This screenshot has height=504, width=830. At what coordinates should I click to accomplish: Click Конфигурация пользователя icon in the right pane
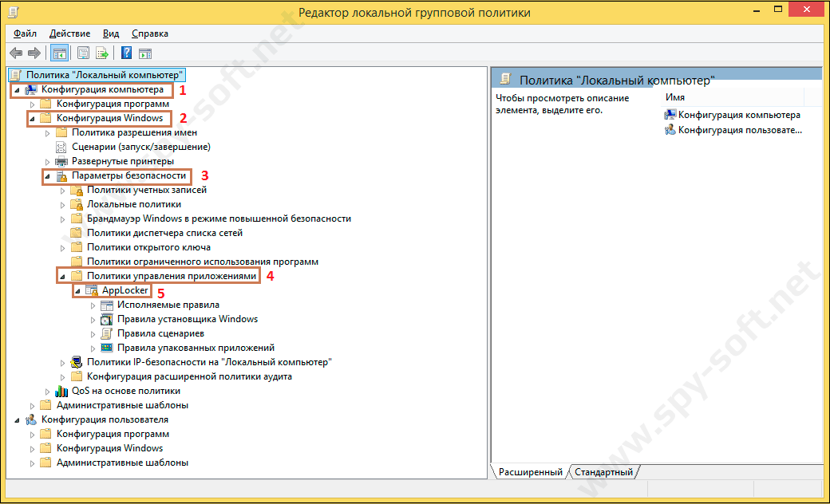click(x=670, y=129)
